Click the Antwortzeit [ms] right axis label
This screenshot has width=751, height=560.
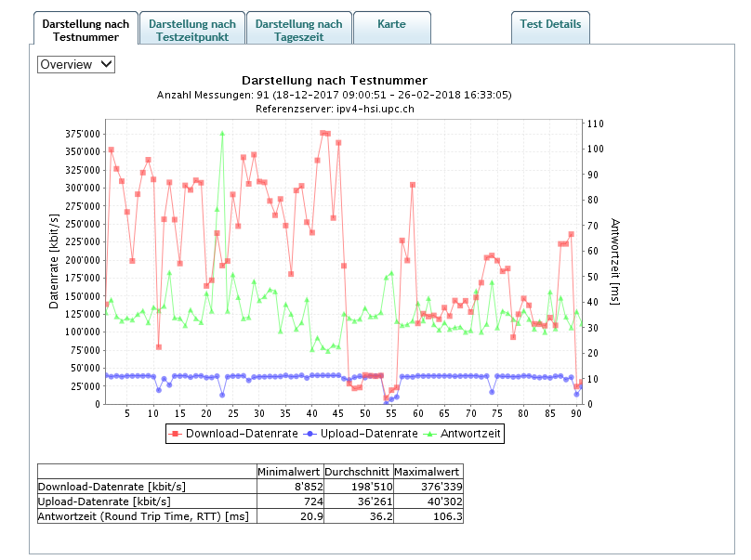pyautogui.click(x=615, y=261)
